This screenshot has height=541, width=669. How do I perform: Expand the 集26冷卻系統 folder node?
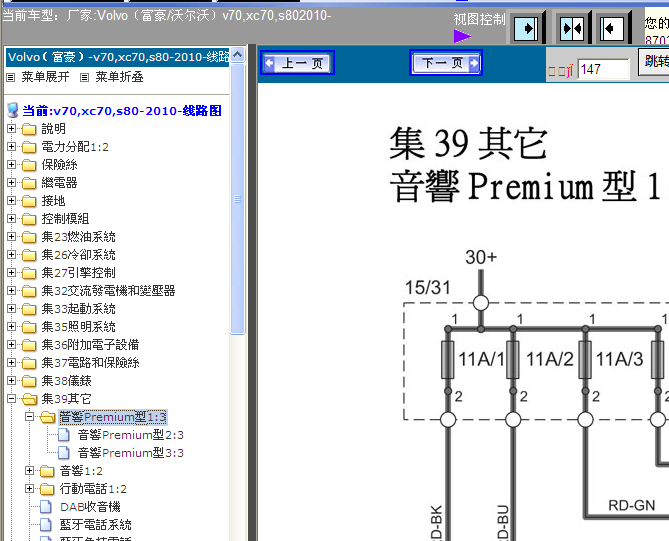(12, 254)
